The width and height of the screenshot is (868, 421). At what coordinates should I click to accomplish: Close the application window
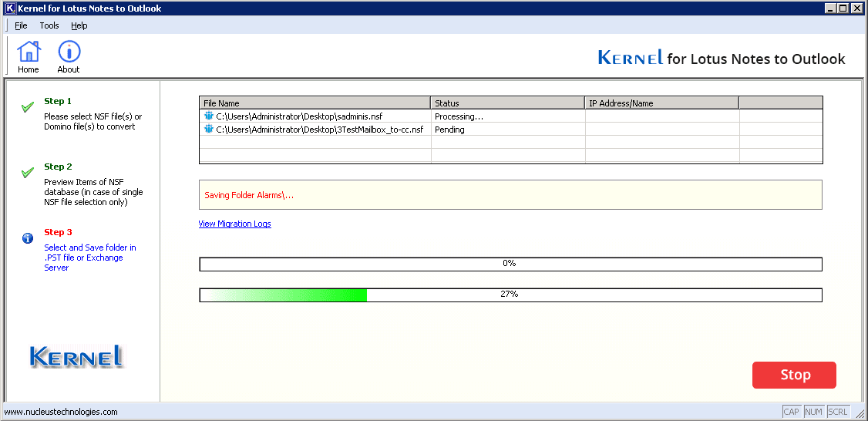pos(857,8)
